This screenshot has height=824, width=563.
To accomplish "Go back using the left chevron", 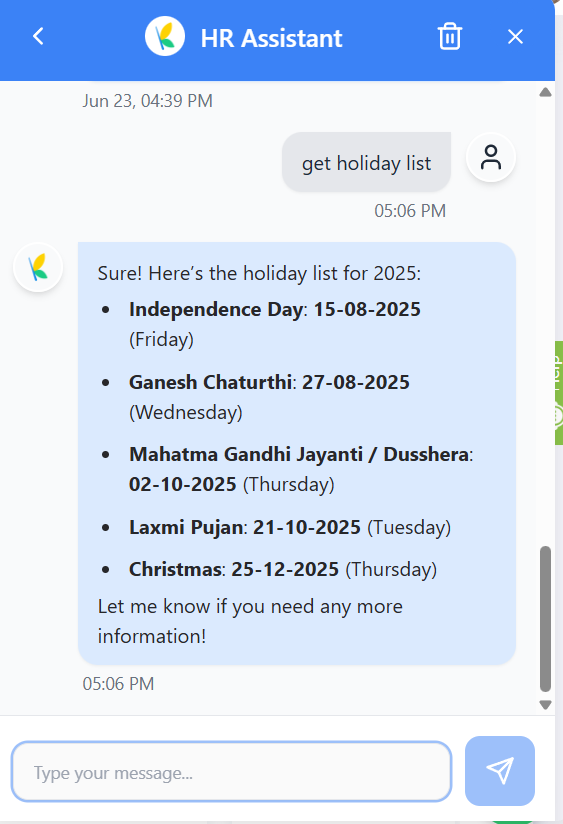I will coord(38,37).
